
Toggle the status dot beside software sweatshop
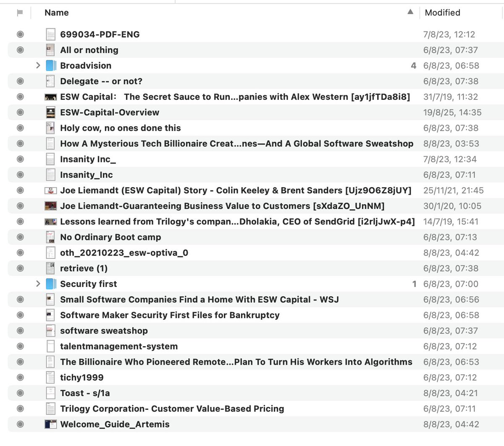[20, 331]
